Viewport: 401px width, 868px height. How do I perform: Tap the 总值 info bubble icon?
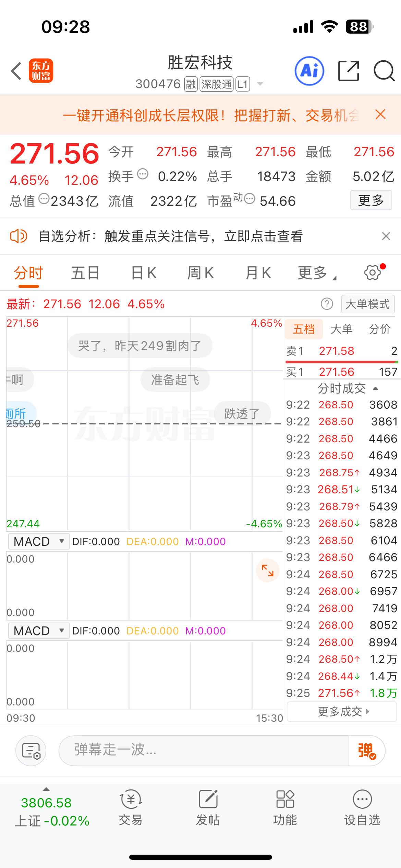pyautogui.click(x=44, y=199)
